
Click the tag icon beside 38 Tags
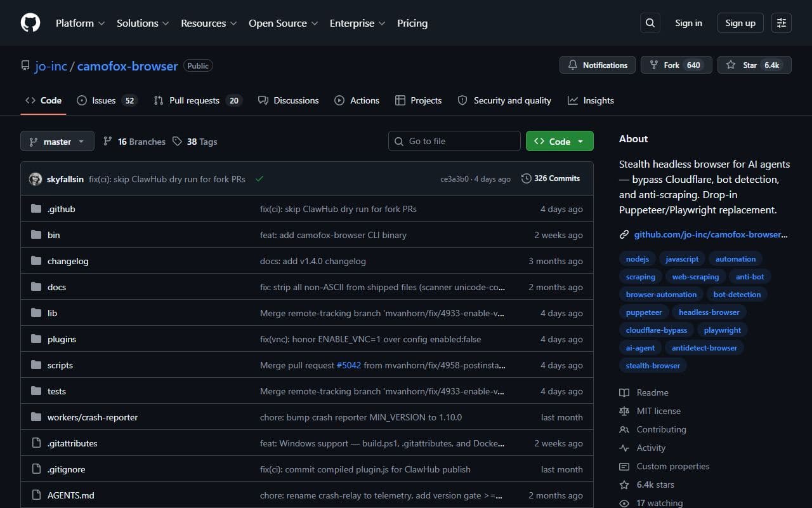(178, 142)
